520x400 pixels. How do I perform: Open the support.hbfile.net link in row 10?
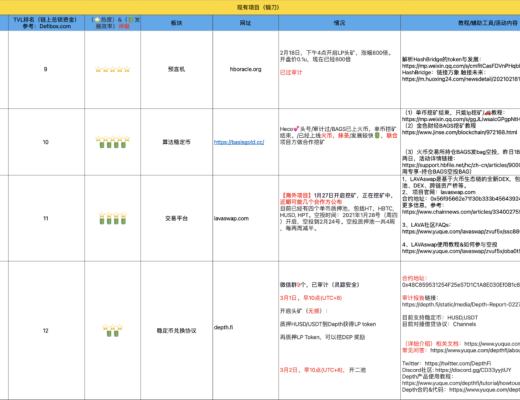[461, 165]
